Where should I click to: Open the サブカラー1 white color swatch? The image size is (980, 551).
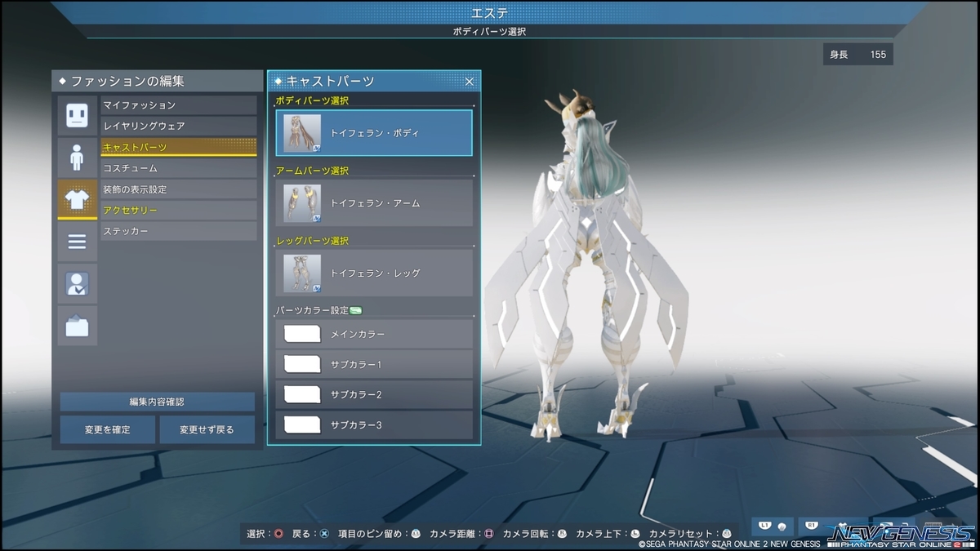tap(302, 364)
